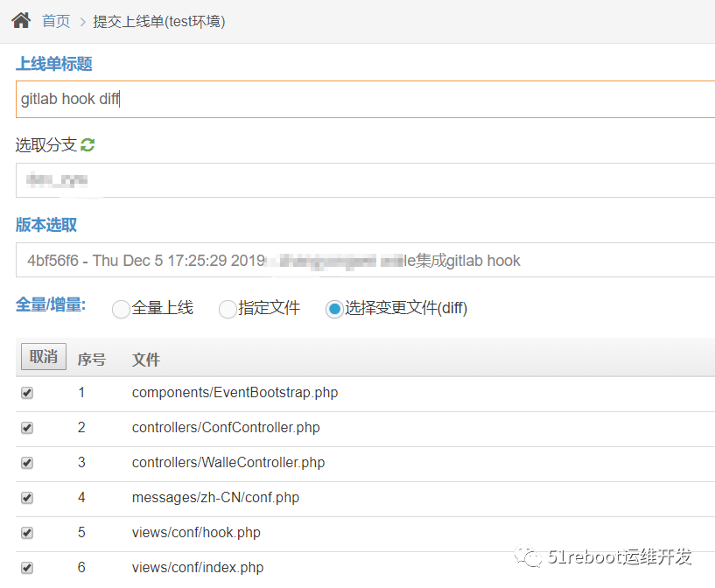The height and width of the screenshot is (588, 715).
Task: Choose the 指定文件 option
Action: (227, 309)
